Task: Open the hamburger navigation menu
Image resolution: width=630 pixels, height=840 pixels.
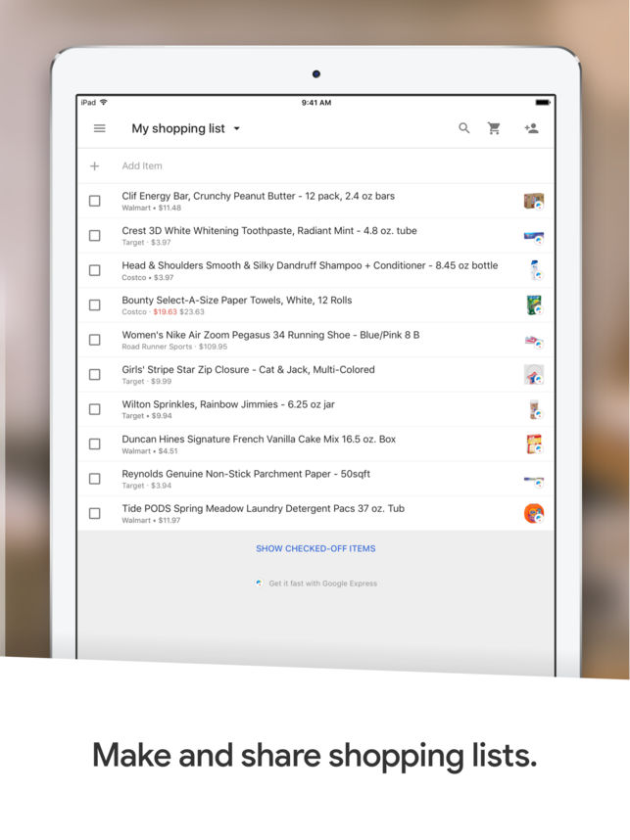Action: click(99, 128)
